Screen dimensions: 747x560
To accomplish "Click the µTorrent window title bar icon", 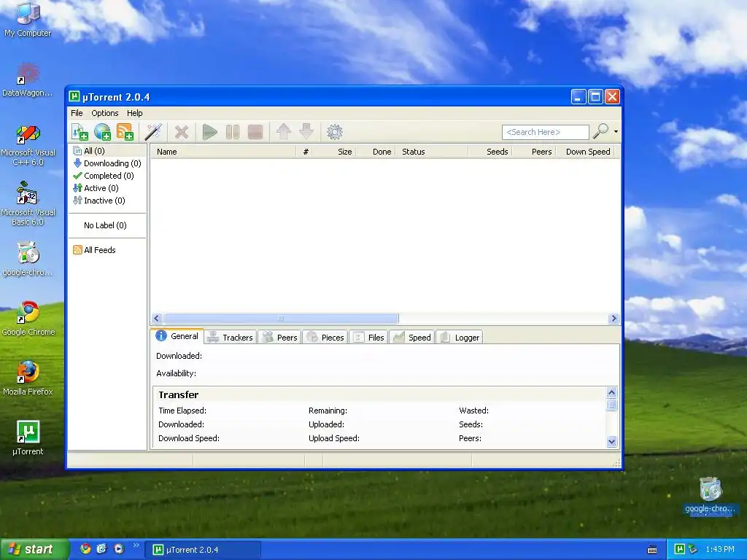I will click(x=74, y=97).
